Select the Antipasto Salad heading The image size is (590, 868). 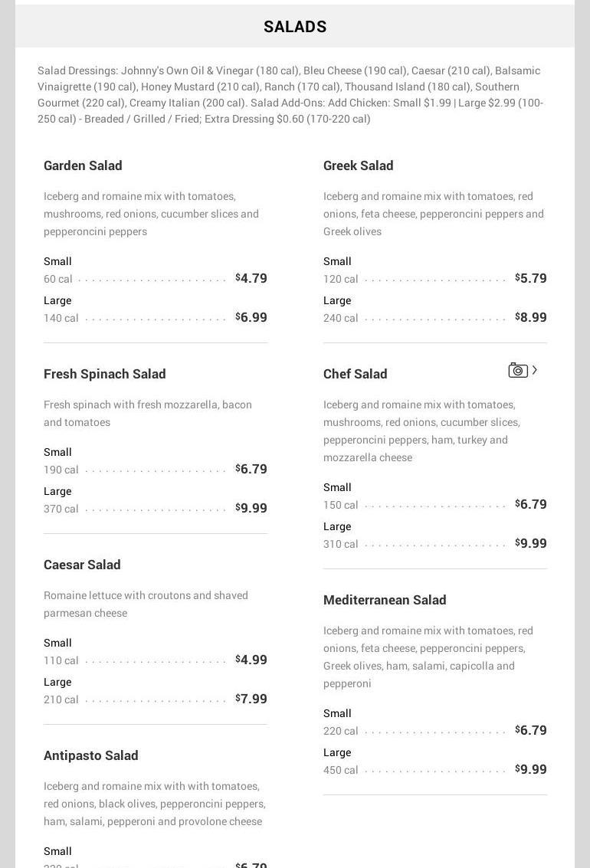91,755
